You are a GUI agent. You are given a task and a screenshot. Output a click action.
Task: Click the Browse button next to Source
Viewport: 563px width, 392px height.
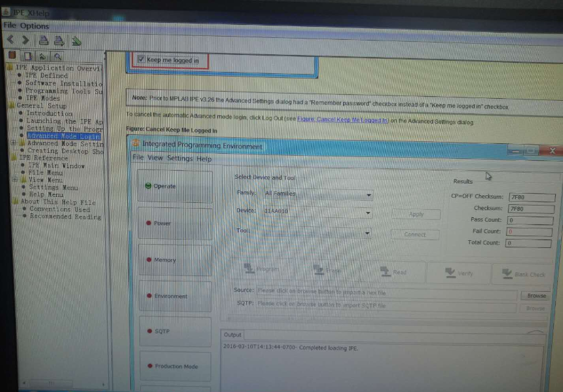tap(536, 295)
